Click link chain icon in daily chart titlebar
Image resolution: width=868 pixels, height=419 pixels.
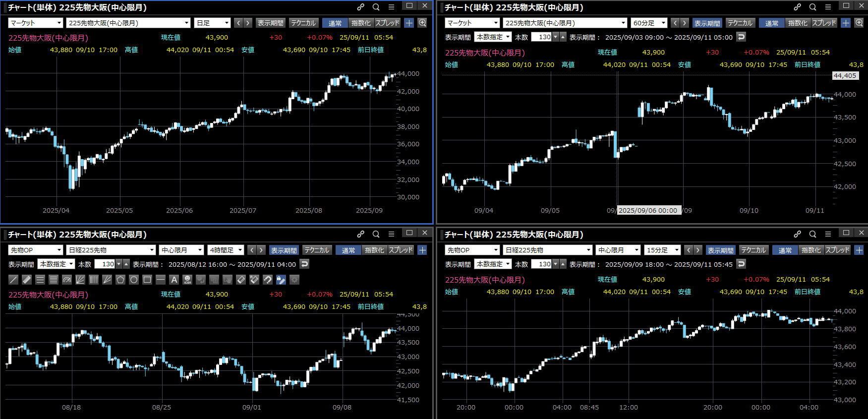point(360,7)
